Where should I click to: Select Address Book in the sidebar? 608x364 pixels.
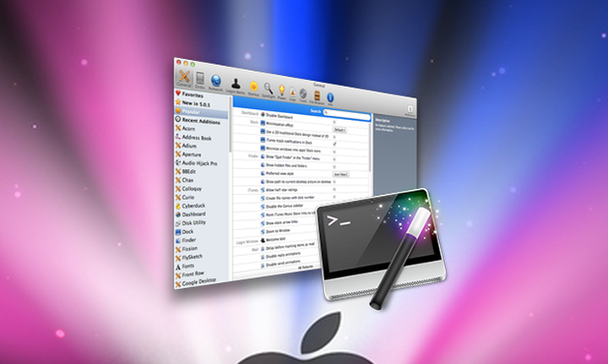pos(193,137)
